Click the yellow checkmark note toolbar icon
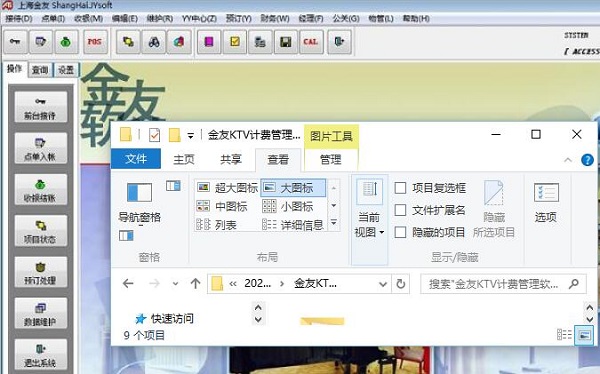Viewport: 600px width, 374px height. tap(235, 41)
